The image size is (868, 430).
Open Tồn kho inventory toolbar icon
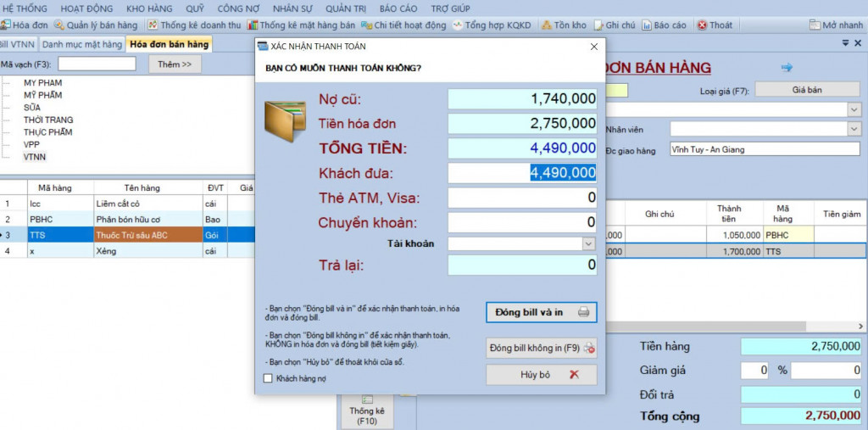click(564, 25)
